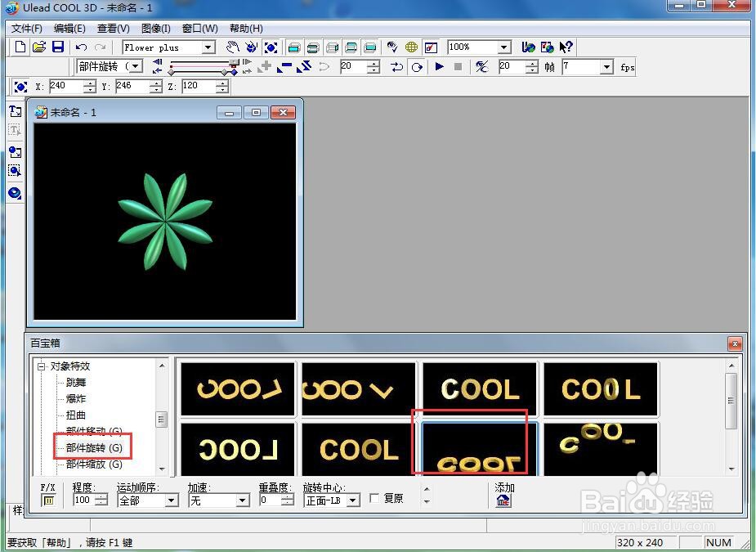Open the 查看(V) menu
Image resolution: width=756 pixels, height=552 pixels.
click(x=114, y=29)
